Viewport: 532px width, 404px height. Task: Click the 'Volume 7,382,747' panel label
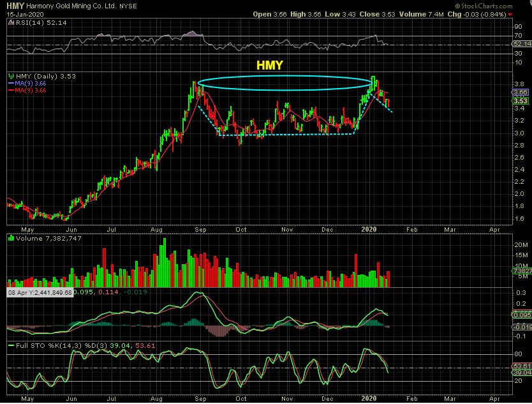48,238
